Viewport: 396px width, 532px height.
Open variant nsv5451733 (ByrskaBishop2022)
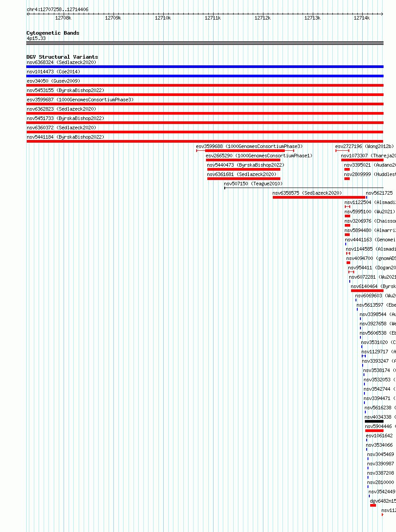[x=65, y=118]
